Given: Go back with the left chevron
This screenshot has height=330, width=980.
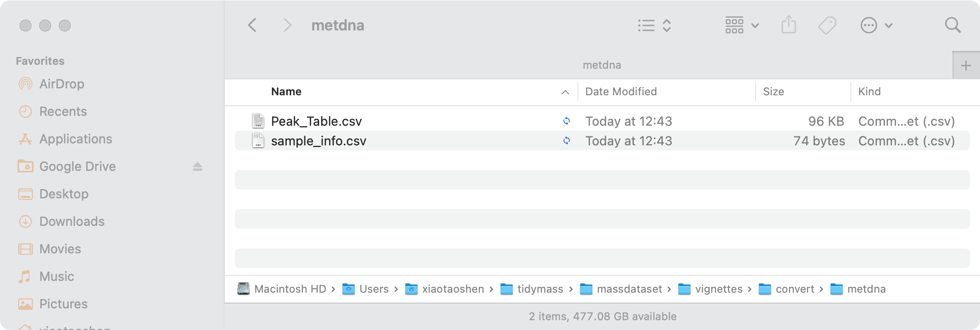Looking at the screenshot, I should tap(252, 25).
